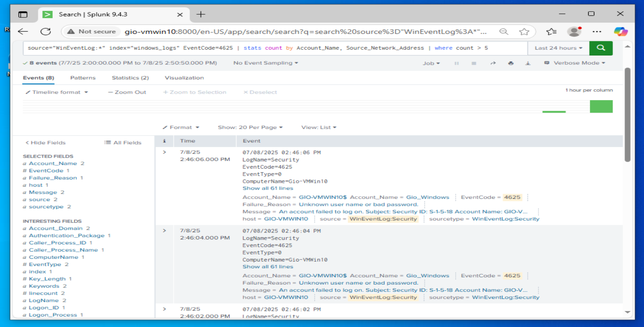Viewport: 644px width, 327px height.
Task: Open tab actions menu icon
Action: tap(23, 14)
